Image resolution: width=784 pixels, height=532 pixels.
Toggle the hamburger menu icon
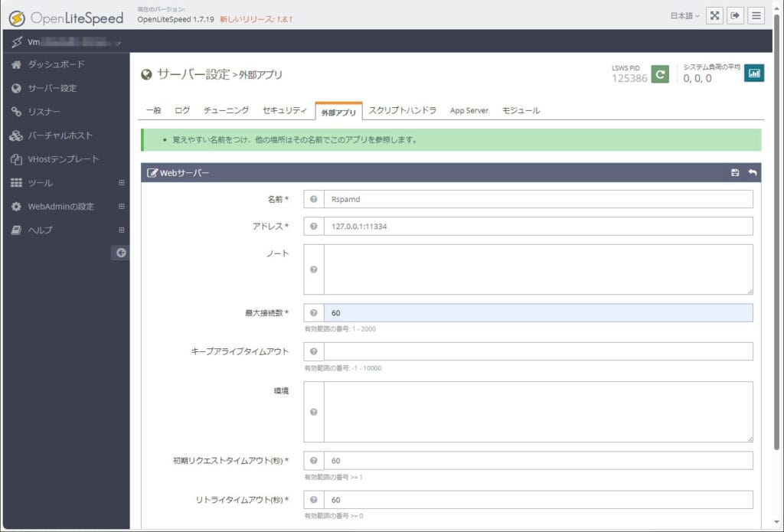pyautogui.click(x=756, y=15)
